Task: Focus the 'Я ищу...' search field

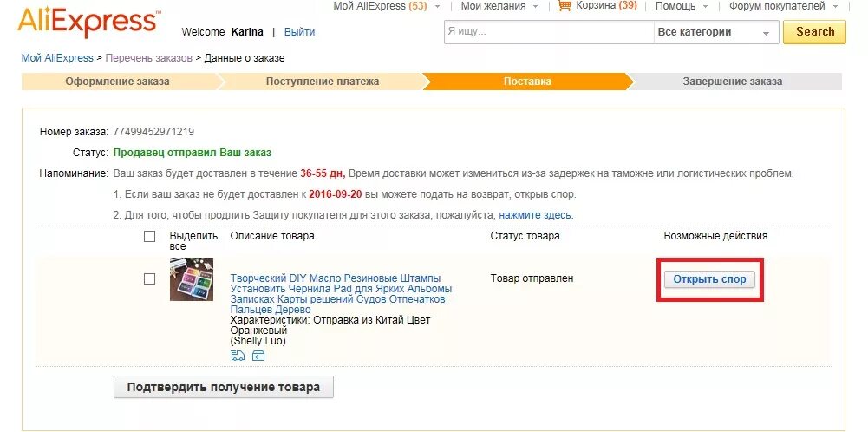Action: (x=546, y=32)
